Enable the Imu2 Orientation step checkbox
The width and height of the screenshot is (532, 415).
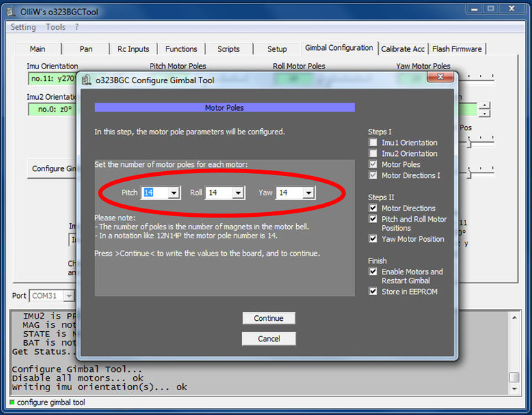pyautogui.click(x=374, y=154)
